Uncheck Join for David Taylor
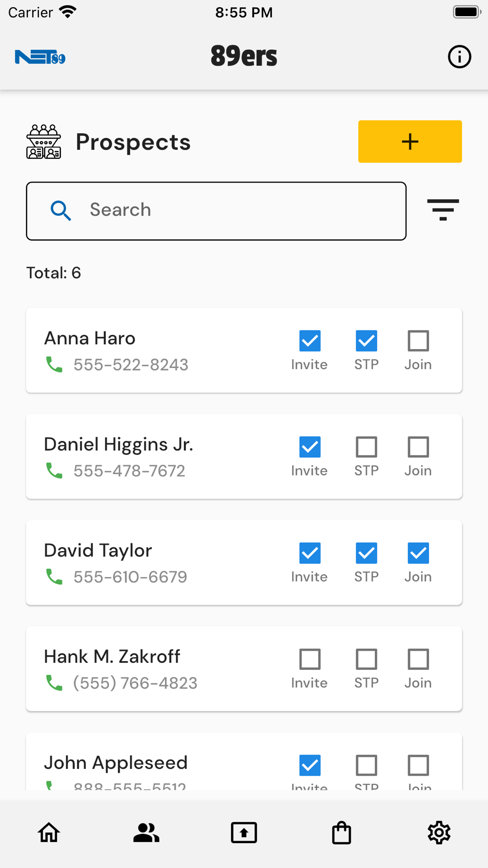 pyautogui.click(x=418, y=553)
